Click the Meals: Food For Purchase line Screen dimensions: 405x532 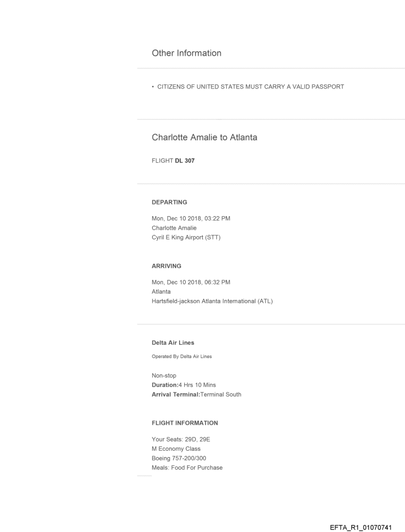(x=187, y=467)
